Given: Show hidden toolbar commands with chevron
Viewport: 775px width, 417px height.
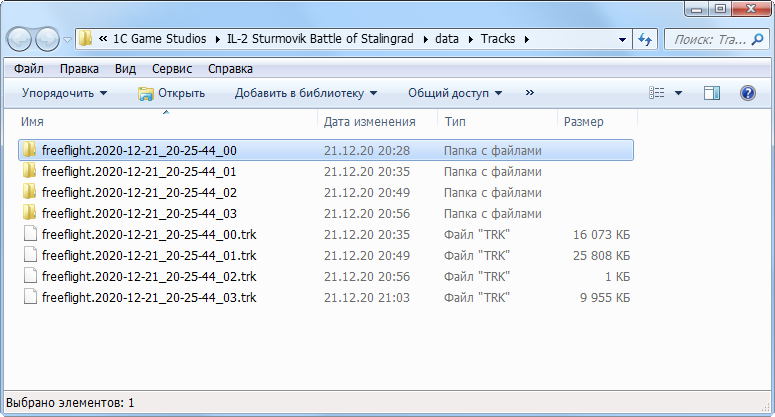Looking at the screenshot, I should 530,93.
